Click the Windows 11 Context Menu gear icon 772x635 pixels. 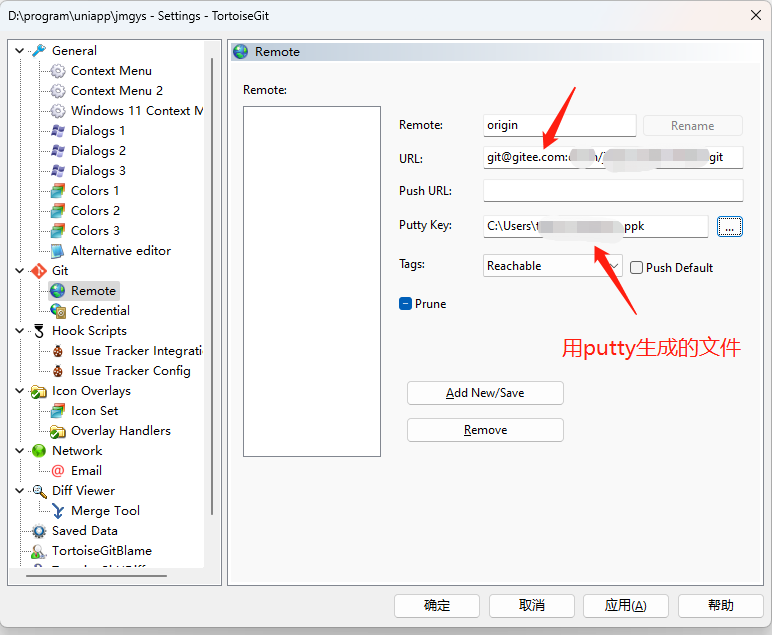pos(58,111)
